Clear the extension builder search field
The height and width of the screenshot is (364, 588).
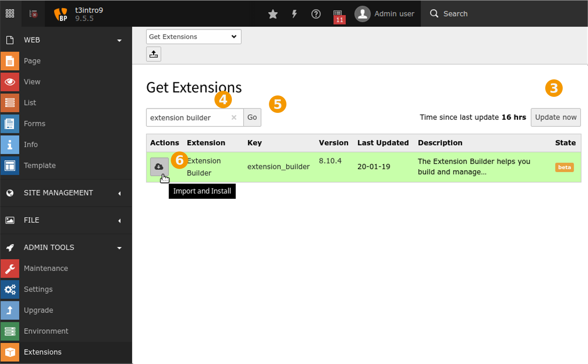pyautogui.click(x=234, y=117)
